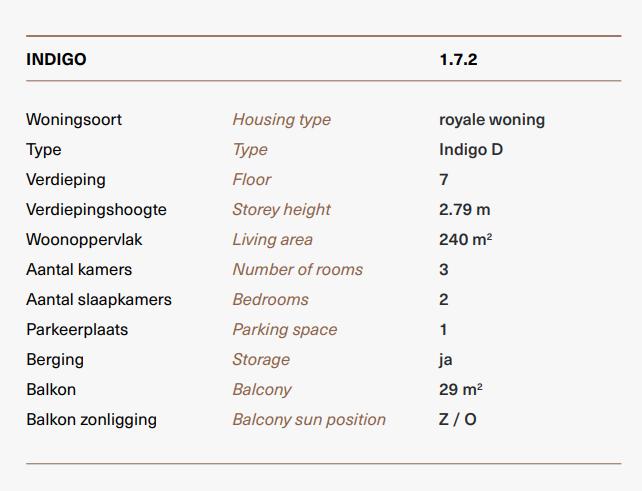Viewport: 642px width, 491px height.
Task: Select the Number of rooms text
Action: (x=298, y=269)
